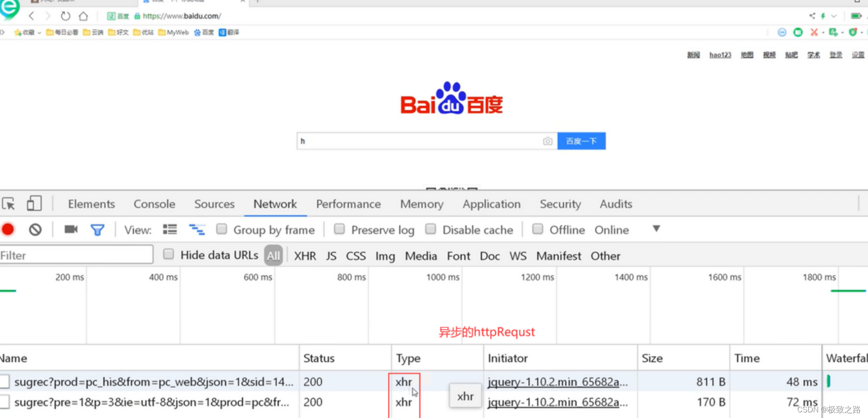The width and height of the screenshot is (868, 418).
Task: Click the browser forward arrow
Action: click(x=47, y=16)
